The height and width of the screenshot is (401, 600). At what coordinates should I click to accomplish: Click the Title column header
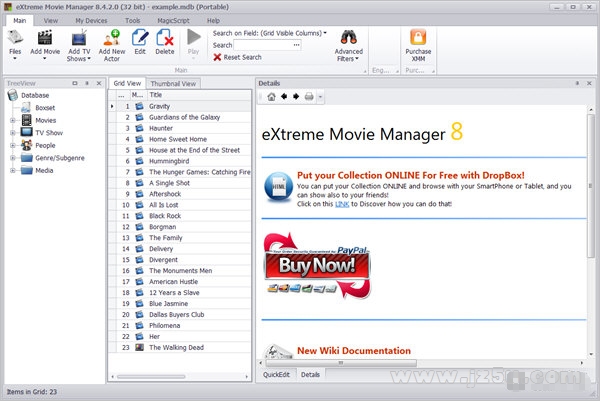[199, 95]
